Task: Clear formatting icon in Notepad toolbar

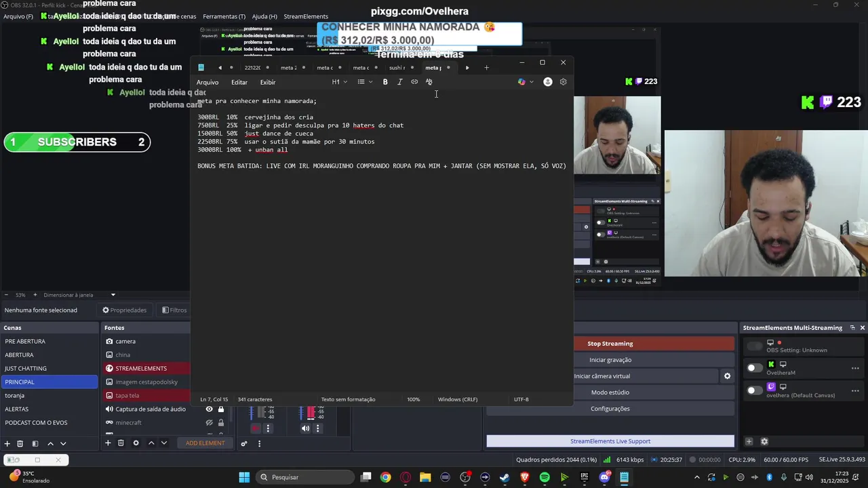Action: (429, 82)
